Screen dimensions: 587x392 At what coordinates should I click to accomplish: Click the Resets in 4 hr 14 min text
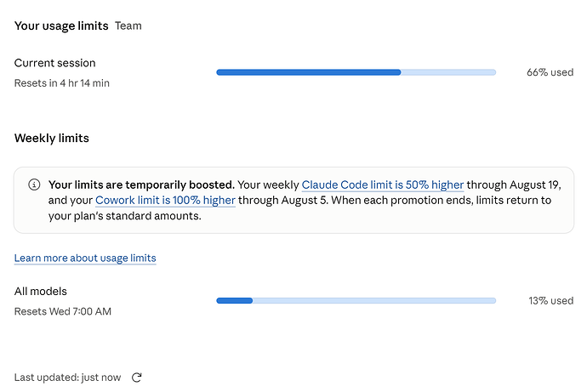coord(62,83)
